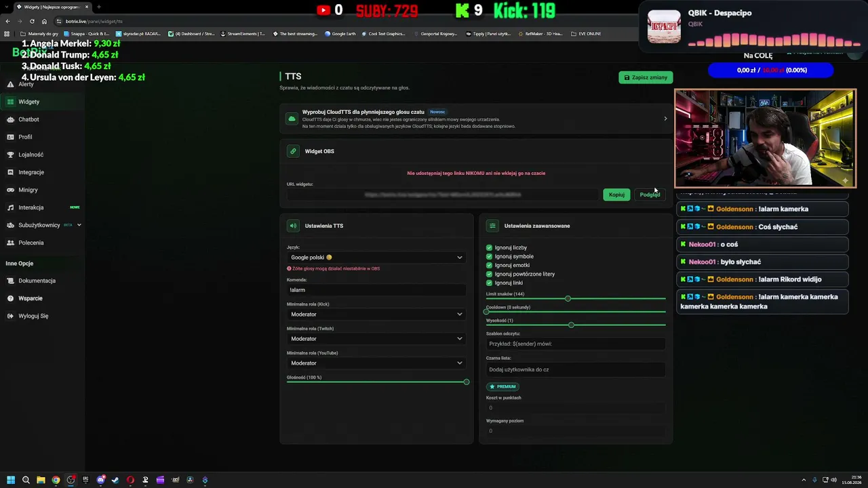Click the Polecenia sidebar icon
This screenshot has width=868, height=488.
11,243
